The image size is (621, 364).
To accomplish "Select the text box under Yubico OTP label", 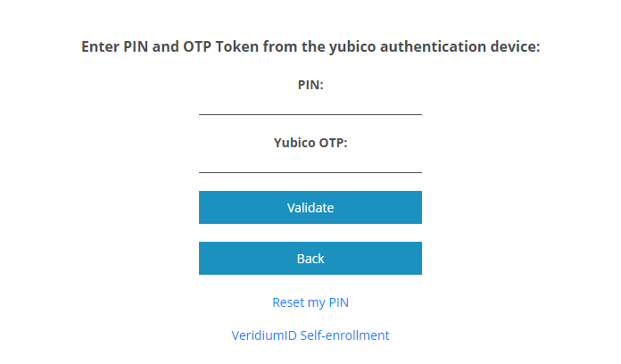I will [310, 162].
